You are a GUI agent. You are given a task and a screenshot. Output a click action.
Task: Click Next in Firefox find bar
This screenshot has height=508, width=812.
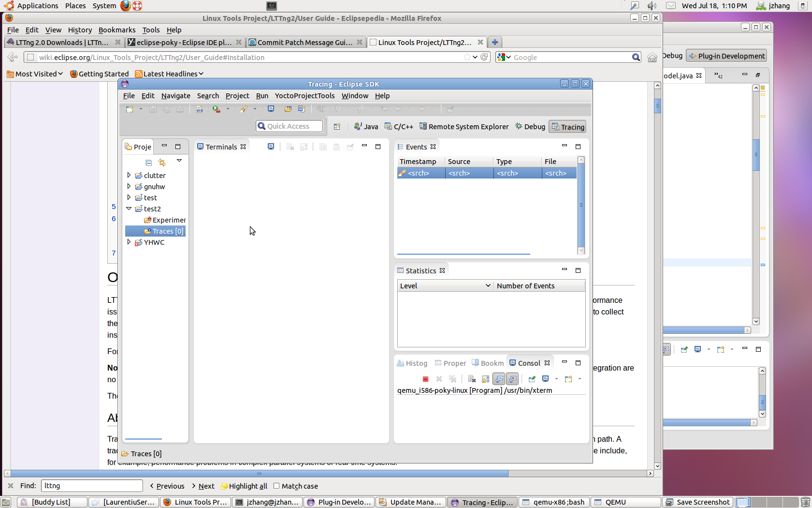click(203, 486)
